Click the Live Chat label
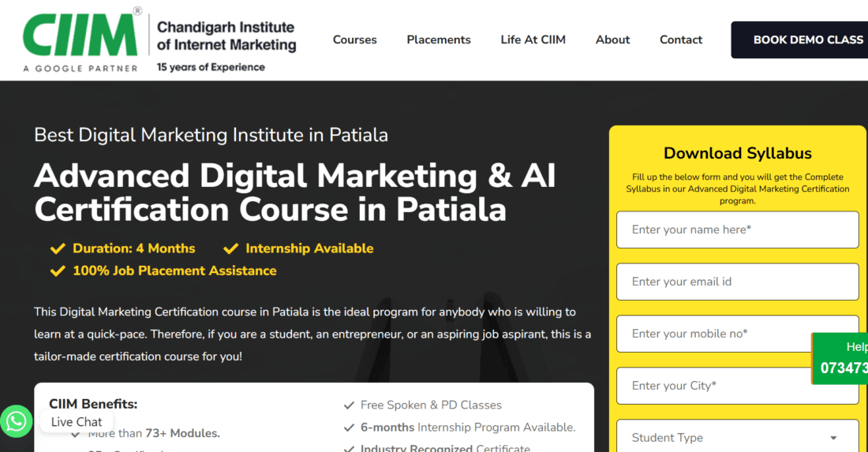The height and width of the screenshot is (452, 868). (x=77, y=422)
